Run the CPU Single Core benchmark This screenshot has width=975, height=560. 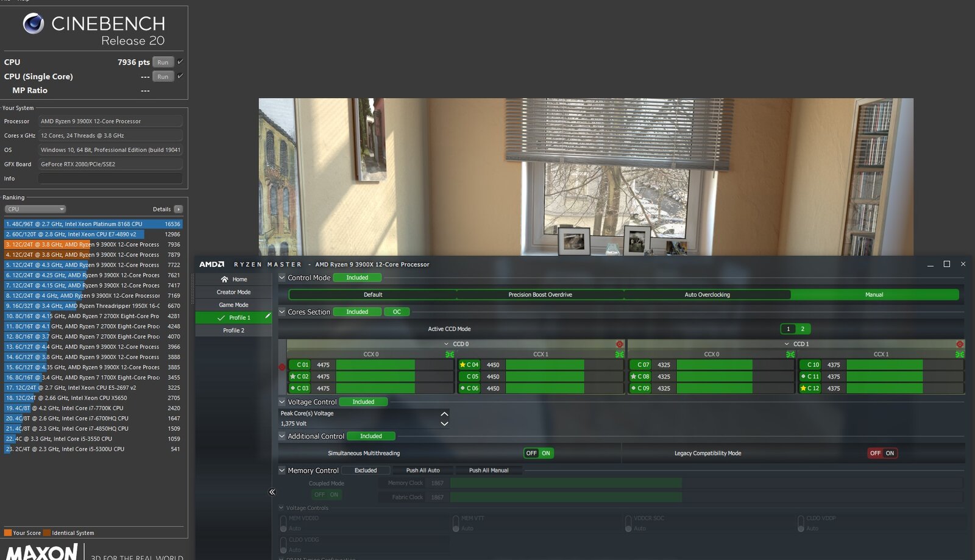tap(163, 76)
